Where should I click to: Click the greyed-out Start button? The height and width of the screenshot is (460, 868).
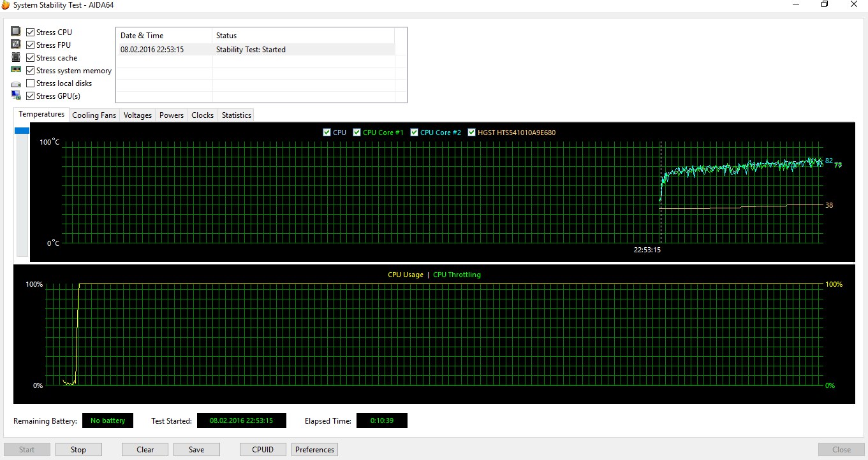click(27, 449)
